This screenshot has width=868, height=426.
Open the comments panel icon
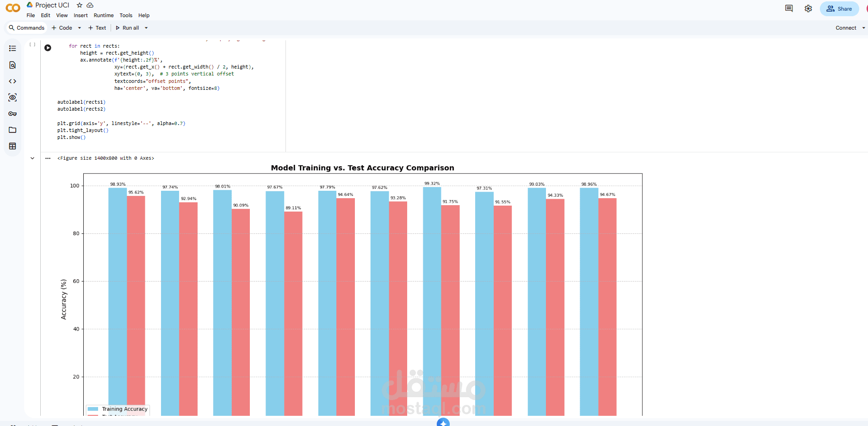coord(789,8)
